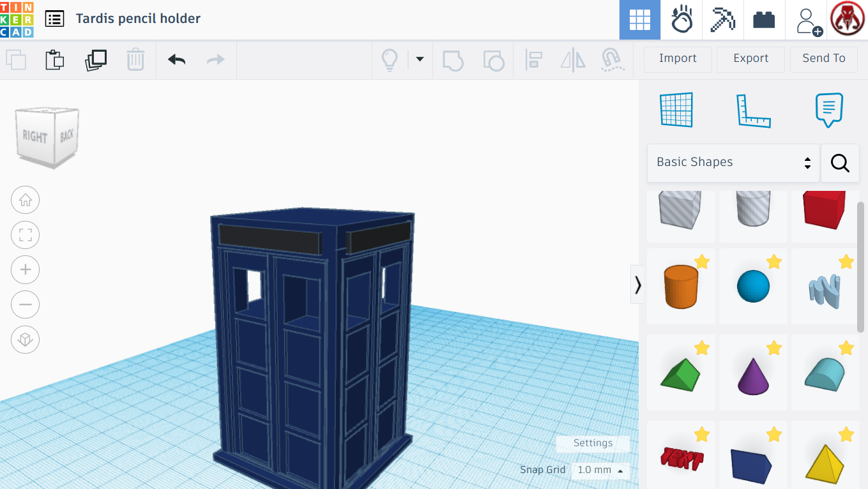
Task: Open the Notes tool icon
Action: 829,110
